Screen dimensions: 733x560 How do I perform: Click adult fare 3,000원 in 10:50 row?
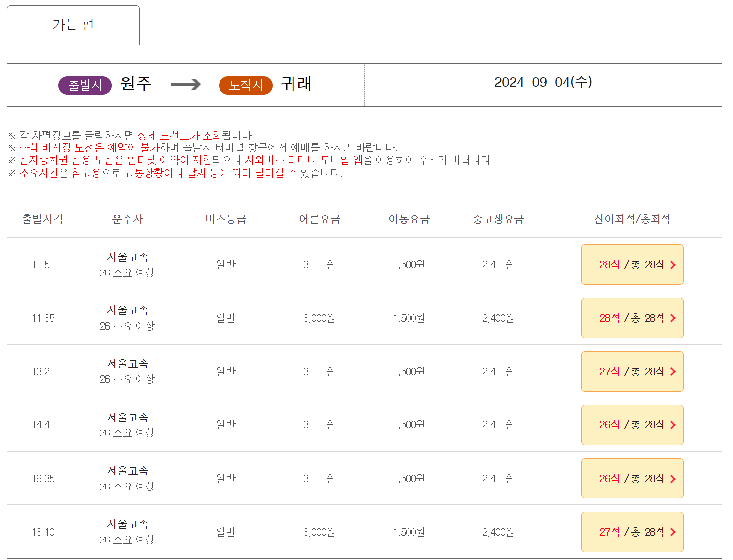[x=319, y=265]
